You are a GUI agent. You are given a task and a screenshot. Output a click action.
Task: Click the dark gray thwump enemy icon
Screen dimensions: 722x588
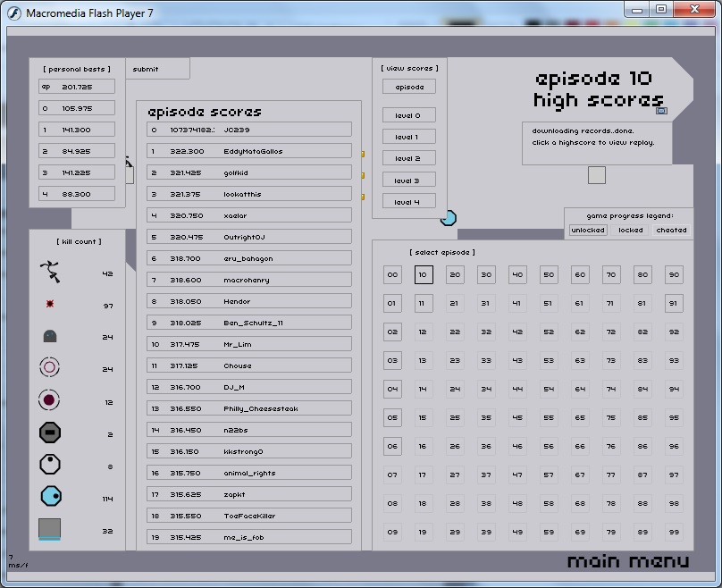pyautogui.click(x=50, y=337)
